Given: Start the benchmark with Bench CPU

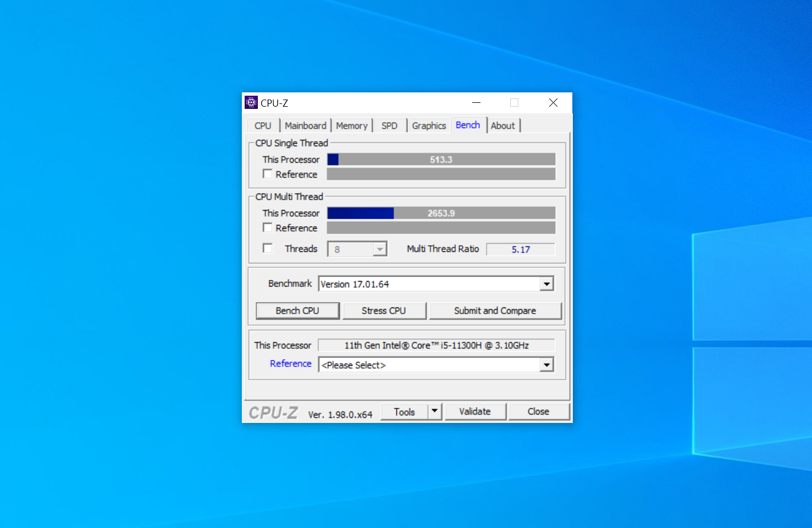Looking at the screenshot, I should coord(297,311).
